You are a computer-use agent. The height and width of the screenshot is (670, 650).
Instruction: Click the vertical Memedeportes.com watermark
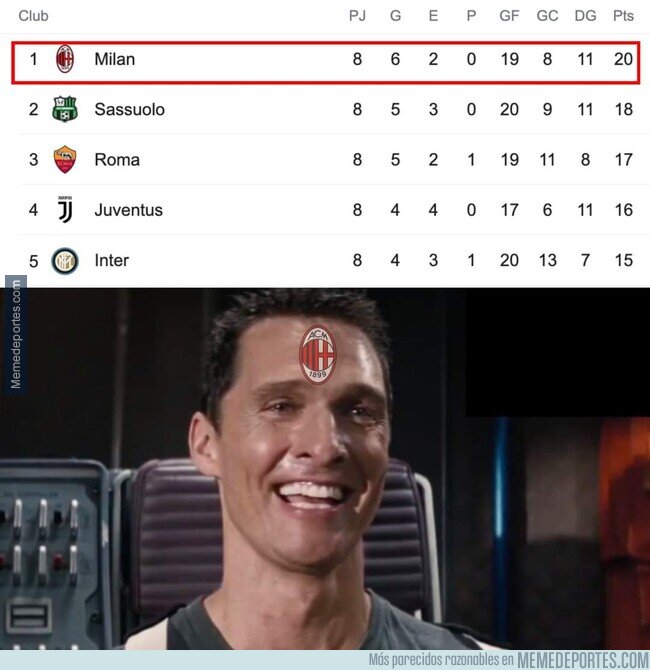pos(16,334)
